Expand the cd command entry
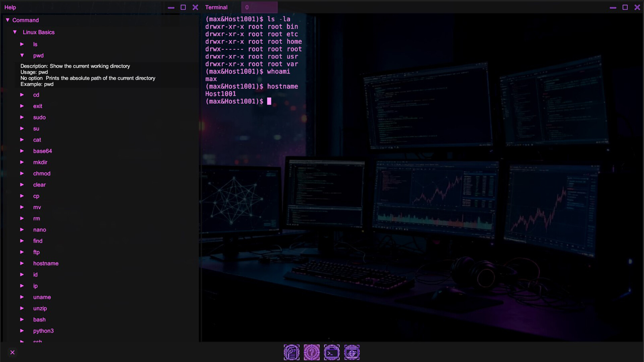The width and height of the screenshot is (644, 362). (22, 95)
